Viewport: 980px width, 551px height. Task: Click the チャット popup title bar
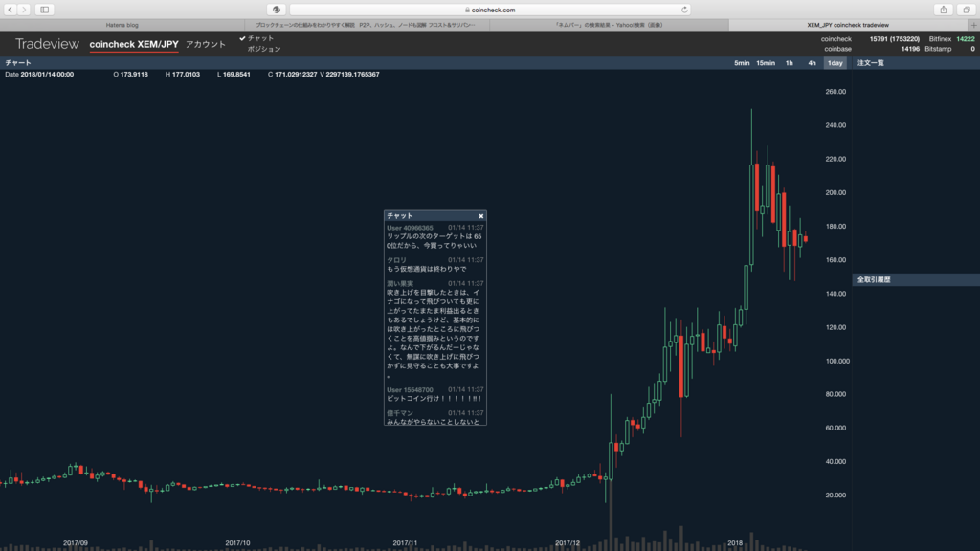click(x=435, y=216)
